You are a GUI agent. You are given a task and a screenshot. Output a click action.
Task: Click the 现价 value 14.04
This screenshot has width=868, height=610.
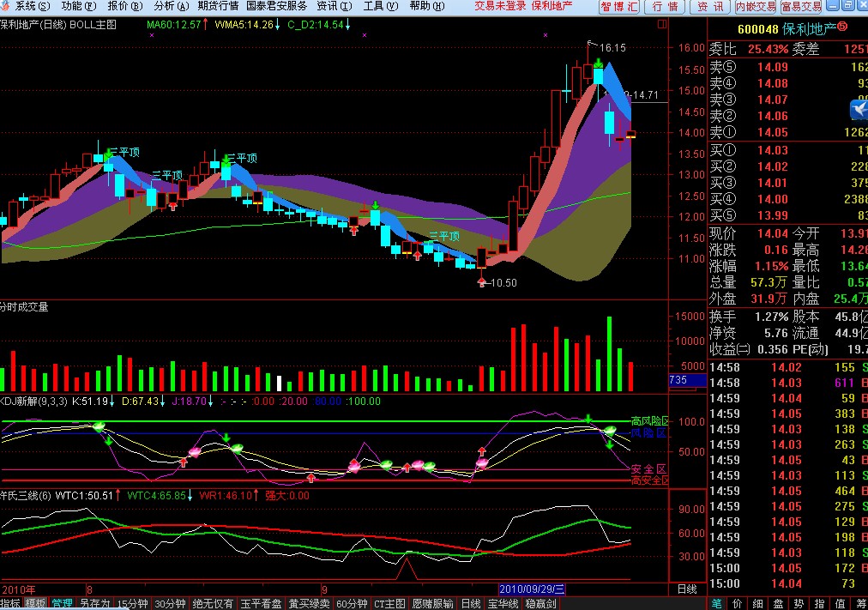point(772,233)
